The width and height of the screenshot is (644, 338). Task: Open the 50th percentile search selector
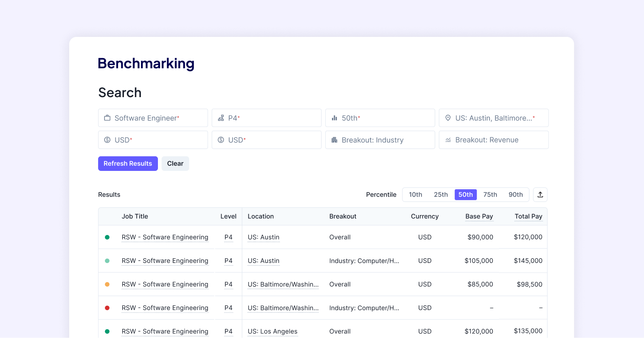[x=380, y=118]
